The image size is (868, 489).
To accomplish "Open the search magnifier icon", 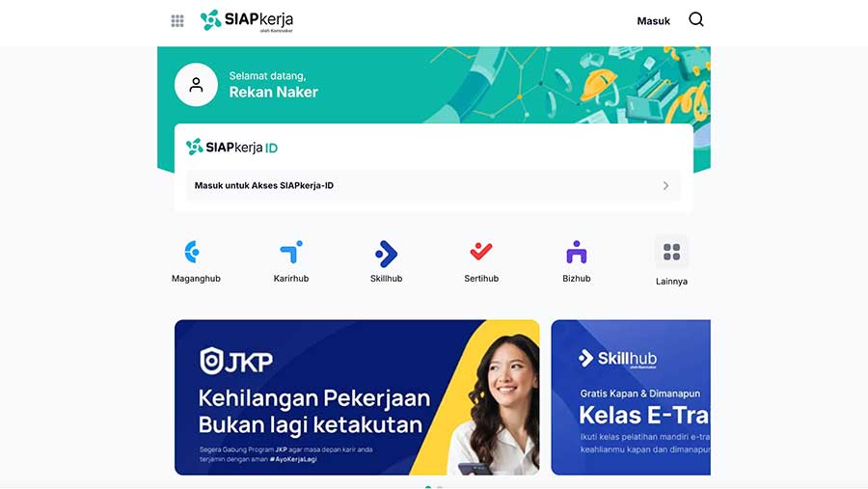I will (695, 20).
